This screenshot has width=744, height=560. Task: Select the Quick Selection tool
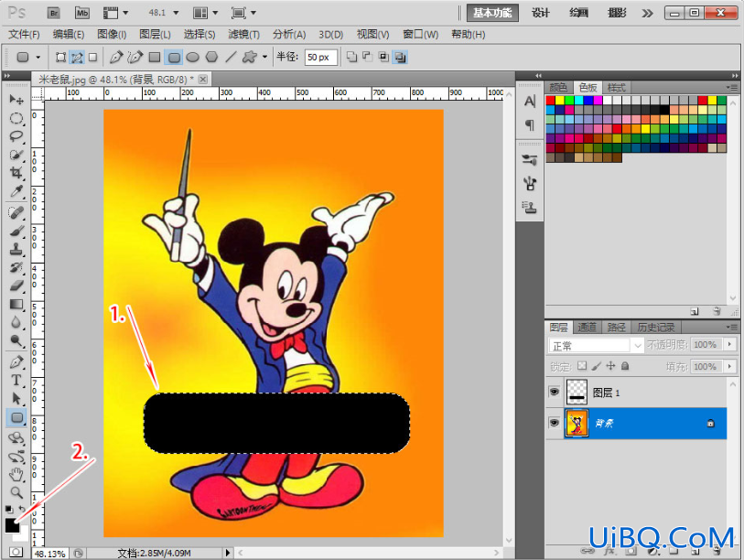pyautogui.click(x=16, y=155)
